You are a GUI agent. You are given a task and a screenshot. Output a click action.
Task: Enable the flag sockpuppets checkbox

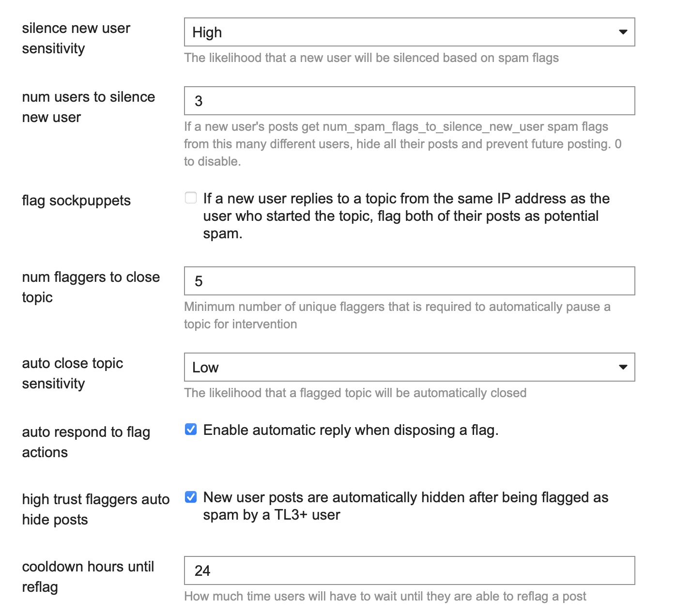click(x=191, y=198)
